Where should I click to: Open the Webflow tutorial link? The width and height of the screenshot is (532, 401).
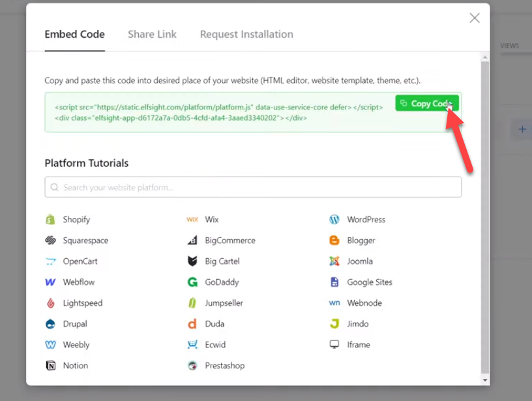[x=79, y=282]
